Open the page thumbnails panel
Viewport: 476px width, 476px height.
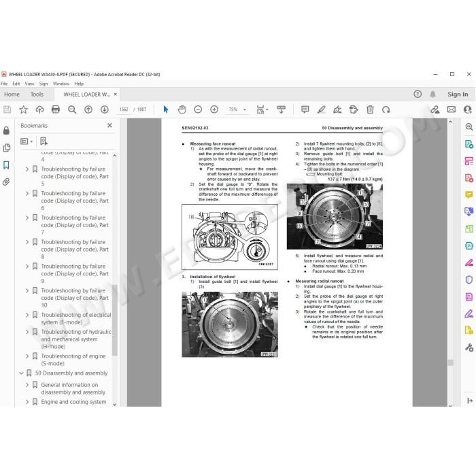pyautogui.click(x=6, y=148)
